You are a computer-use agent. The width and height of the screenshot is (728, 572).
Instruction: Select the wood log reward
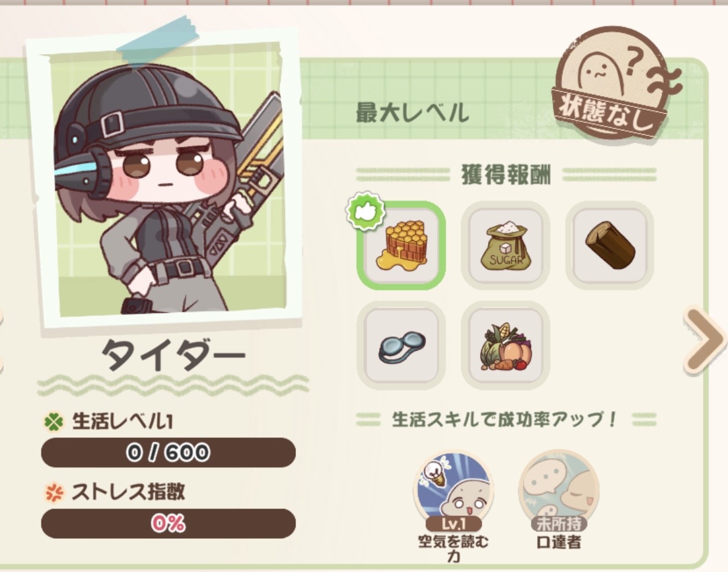click(610, 245)
